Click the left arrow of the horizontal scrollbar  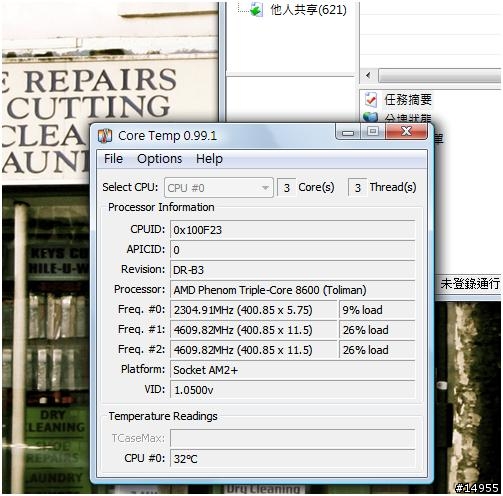(368, 75)
